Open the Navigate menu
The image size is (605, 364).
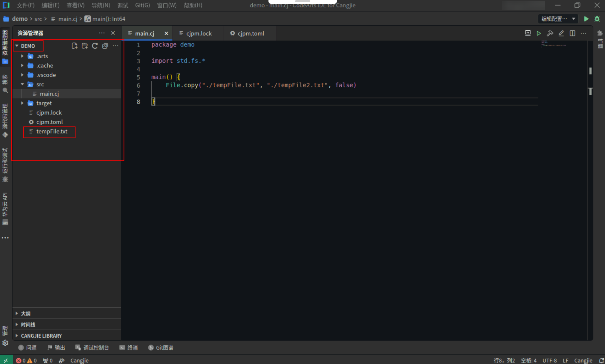[101, 5]
